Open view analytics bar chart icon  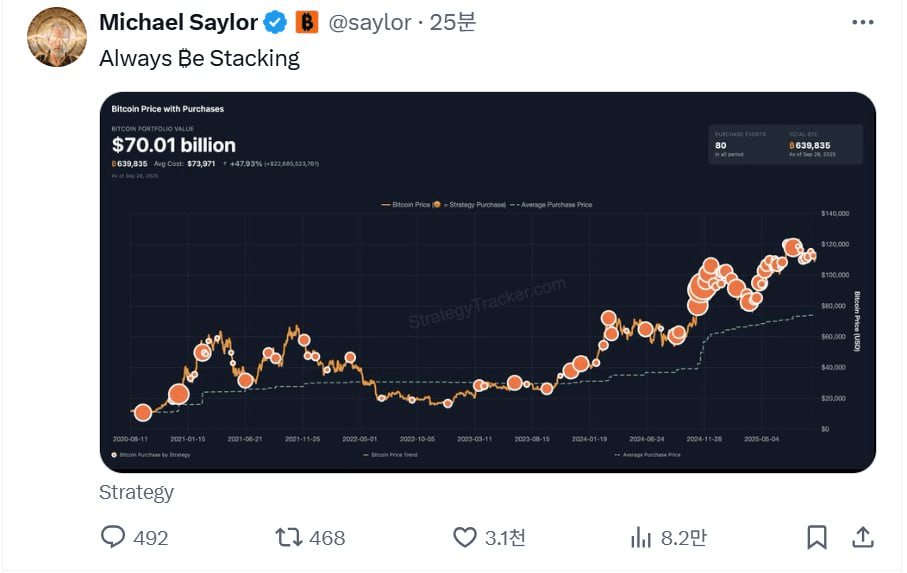click(x=641, y=537)
